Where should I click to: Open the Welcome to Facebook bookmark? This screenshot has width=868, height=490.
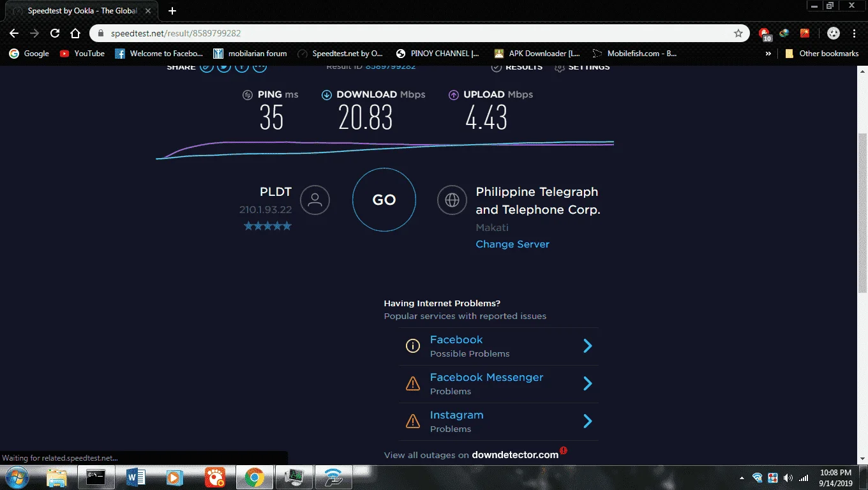159,54
